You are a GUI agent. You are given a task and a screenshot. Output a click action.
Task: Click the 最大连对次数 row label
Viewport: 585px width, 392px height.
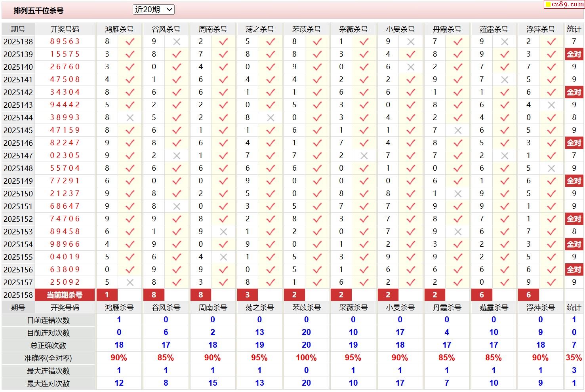(48, 384)
